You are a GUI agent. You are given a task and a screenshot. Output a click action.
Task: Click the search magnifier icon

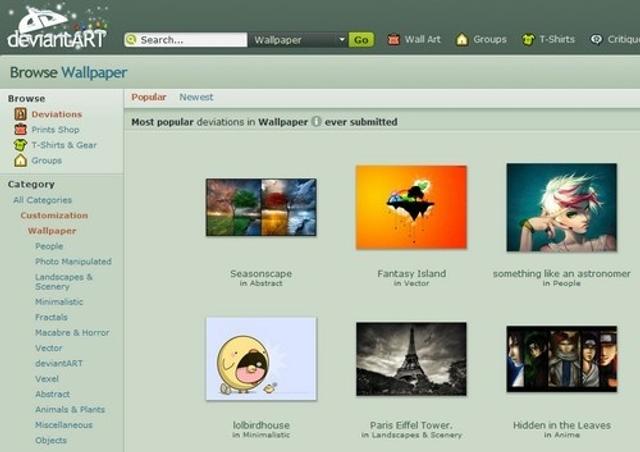tap(131, 40)
